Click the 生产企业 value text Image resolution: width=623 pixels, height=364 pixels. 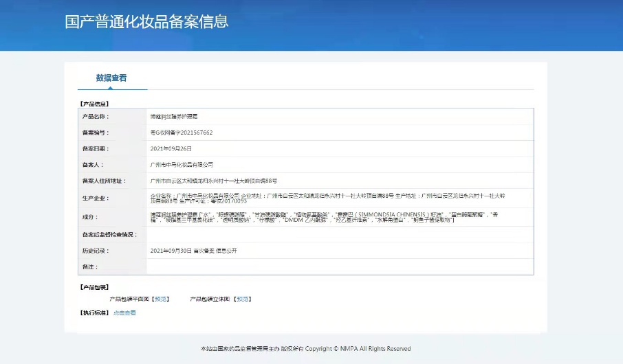[328, 198]
